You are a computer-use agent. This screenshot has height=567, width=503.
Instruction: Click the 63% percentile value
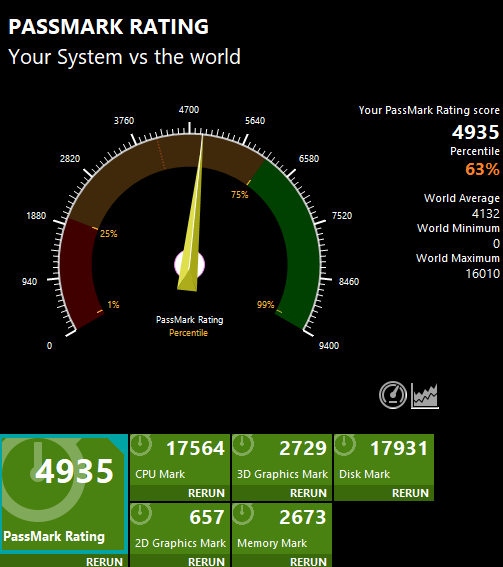pos(482,169)
